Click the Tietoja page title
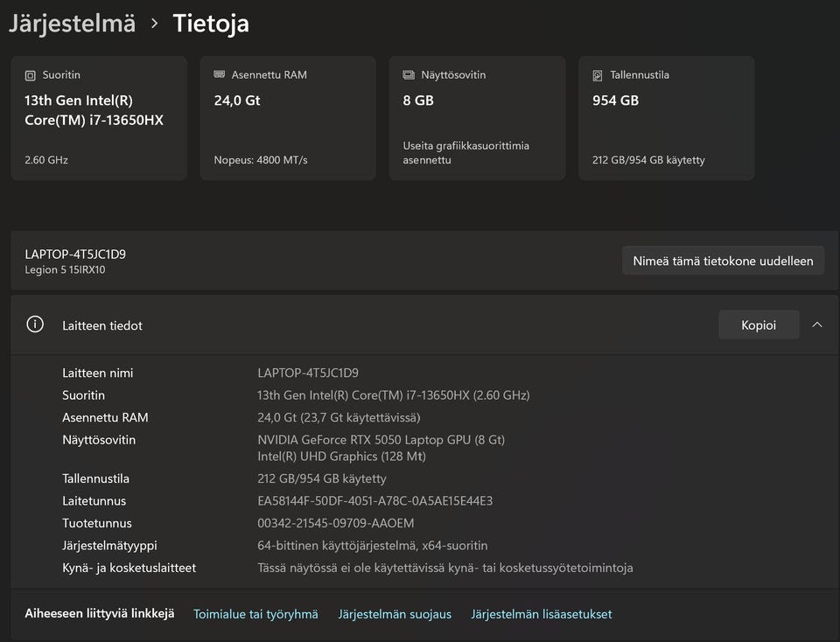Image resolution: width=840 pixels, height=642 pixels. (x=211, y=24)
